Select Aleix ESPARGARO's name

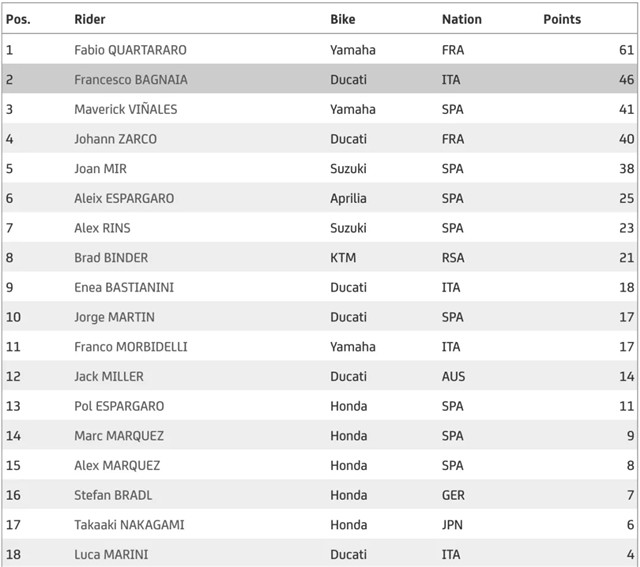[x=124, y=198]
